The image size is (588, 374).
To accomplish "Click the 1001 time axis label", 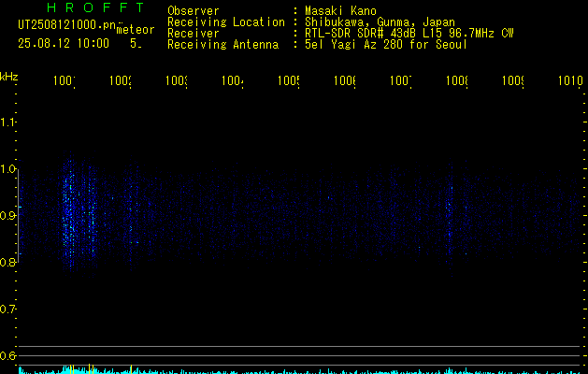I will (65, 80).
